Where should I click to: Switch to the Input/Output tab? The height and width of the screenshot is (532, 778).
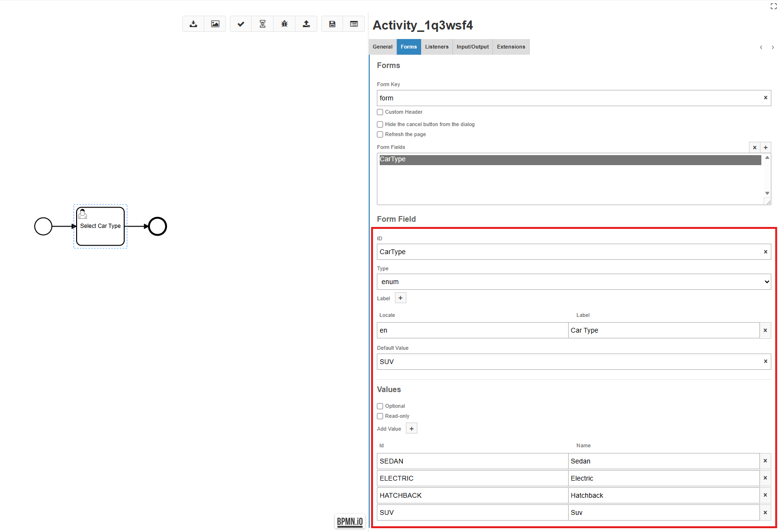coord(473,47)
